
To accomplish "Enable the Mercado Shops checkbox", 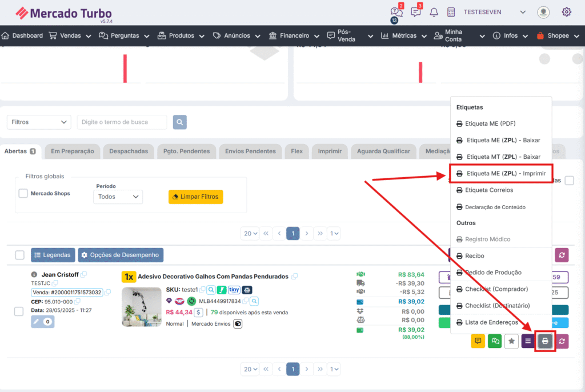I will [x=23, y=194].
